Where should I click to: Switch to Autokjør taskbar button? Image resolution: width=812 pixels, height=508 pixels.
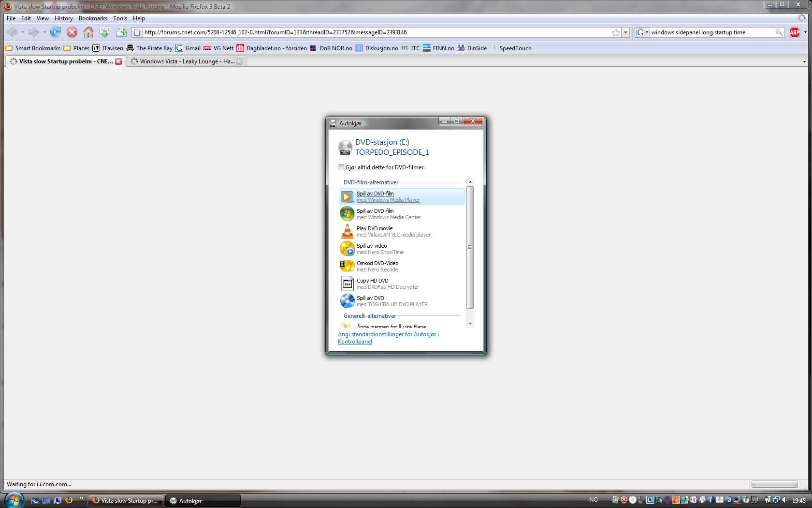point(203,501)
